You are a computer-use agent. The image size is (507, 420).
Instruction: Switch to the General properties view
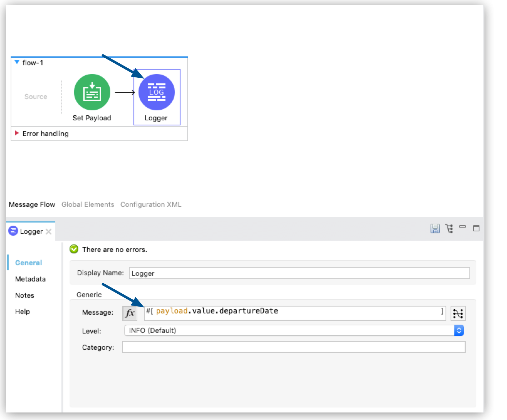click(28, 263)
